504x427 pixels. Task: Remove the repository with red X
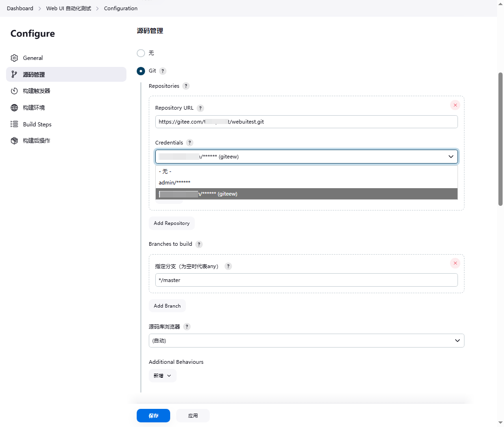[x=455, y=105]
